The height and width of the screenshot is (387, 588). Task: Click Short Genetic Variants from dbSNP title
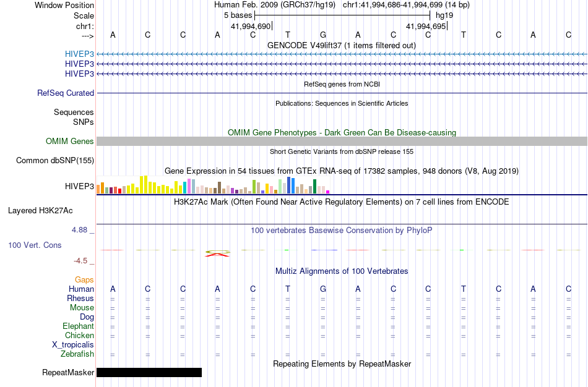(x=342, y=151)
